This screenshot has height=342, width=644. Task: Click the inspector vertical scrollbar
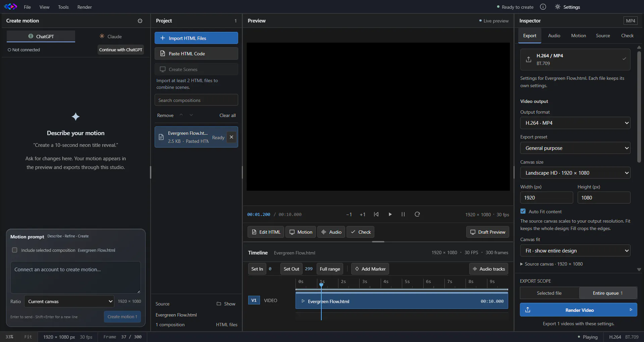[639, 107]
